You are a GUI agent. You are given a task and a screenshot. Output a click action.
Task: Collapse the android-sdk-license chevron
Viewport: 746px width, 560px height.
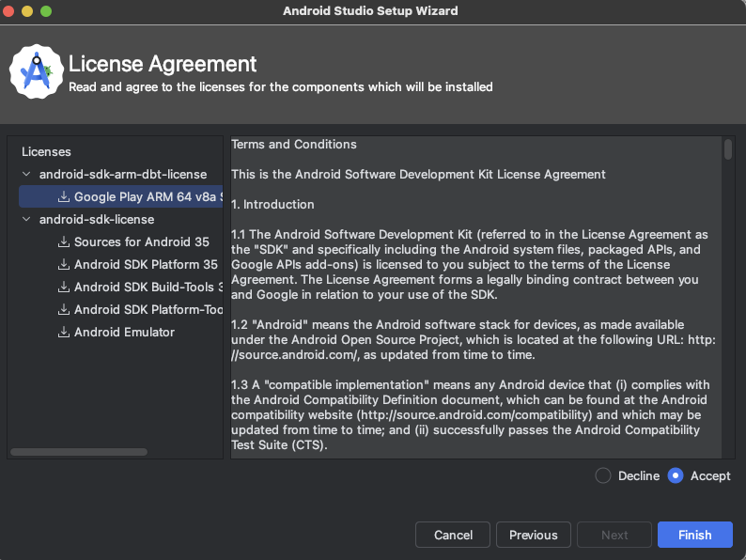(26, 219)
